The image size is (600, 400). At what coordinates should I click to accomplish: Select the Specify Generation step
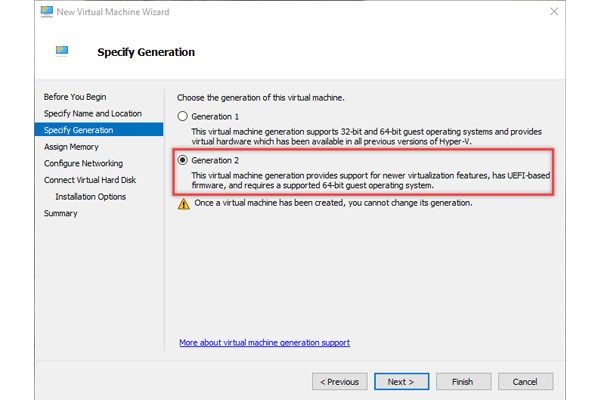click(99, 130)
